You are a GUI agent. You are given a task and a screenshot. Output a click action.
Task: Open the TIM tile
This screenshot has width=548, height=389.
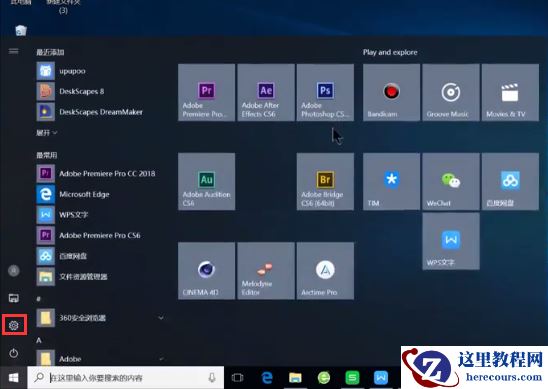pos(391,181)
